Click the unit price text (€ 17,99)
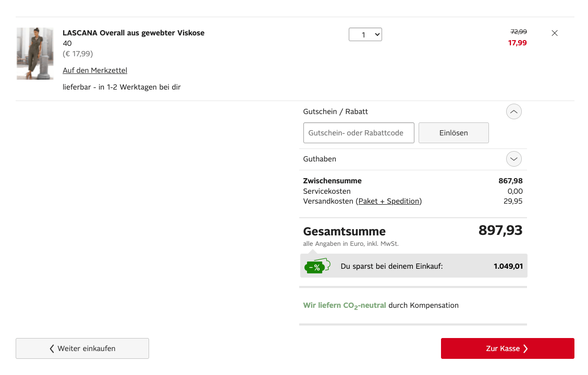588x375 pixels. point(78,54)
